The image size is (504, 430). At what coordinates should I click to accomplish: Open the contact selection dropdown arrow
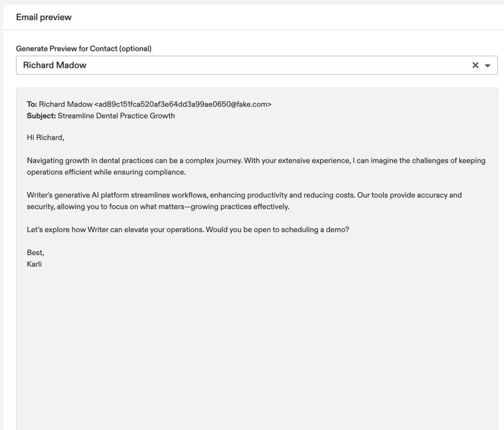[488, 65]
